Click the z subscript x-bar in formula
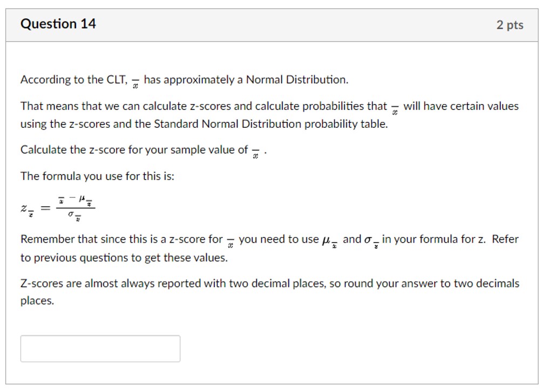 [x=26, y=209]
